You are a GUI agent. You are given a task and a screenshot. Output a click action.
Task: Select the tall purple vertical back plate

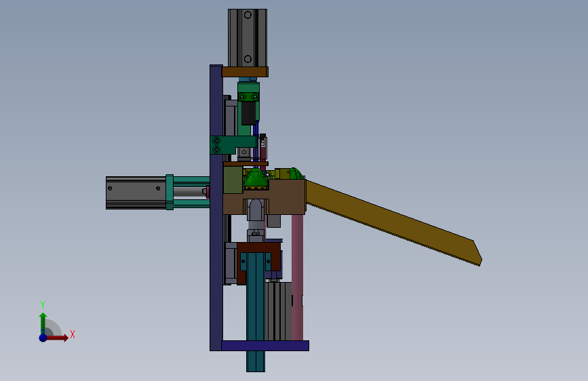[216, 207]
